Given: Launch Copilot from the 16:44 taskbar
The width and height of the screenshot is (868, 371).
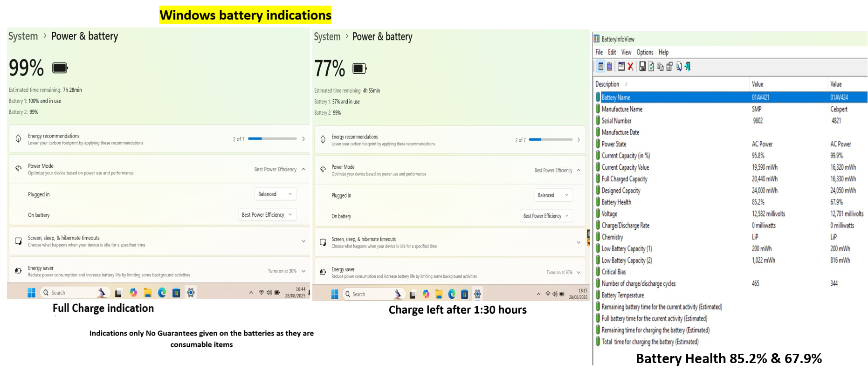Looking at the screenshot, I should point(133,293).
